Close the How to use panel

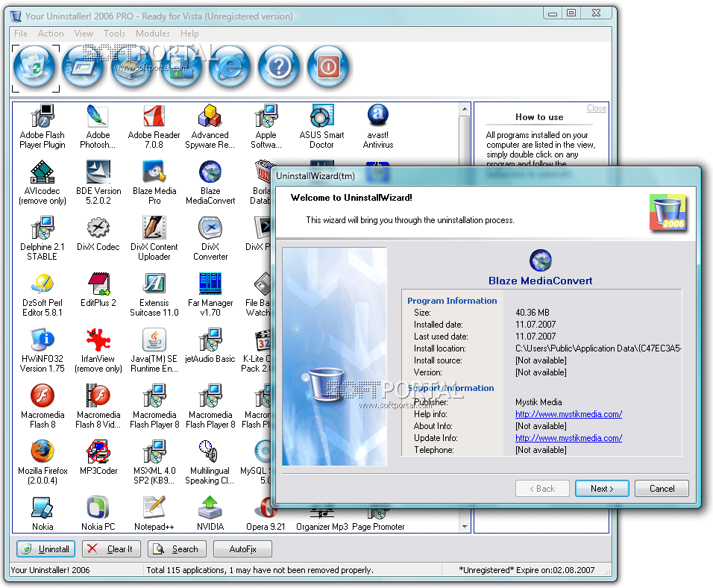pyautogui.click(x=597, y=108)
